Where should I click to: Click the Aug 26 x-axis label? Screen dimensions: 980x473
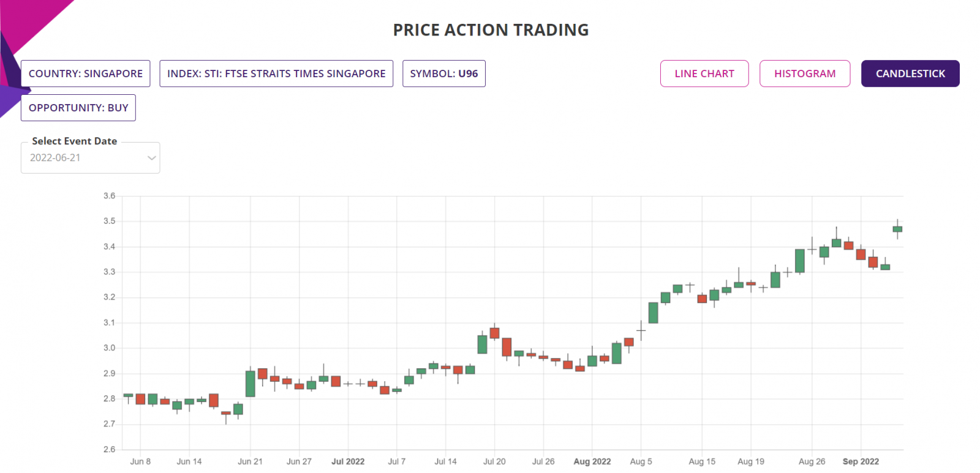(812, 461)
